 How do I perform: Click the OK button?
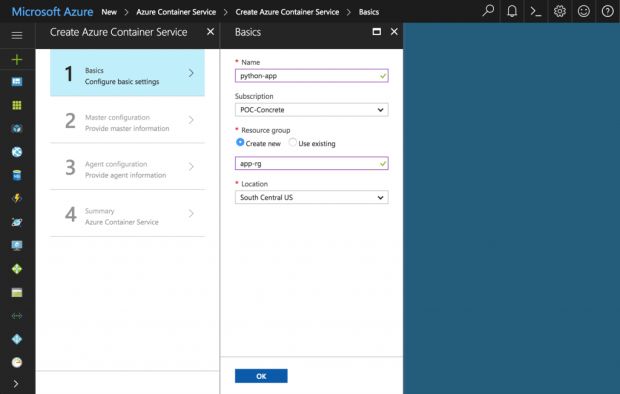tap(261, 376)
